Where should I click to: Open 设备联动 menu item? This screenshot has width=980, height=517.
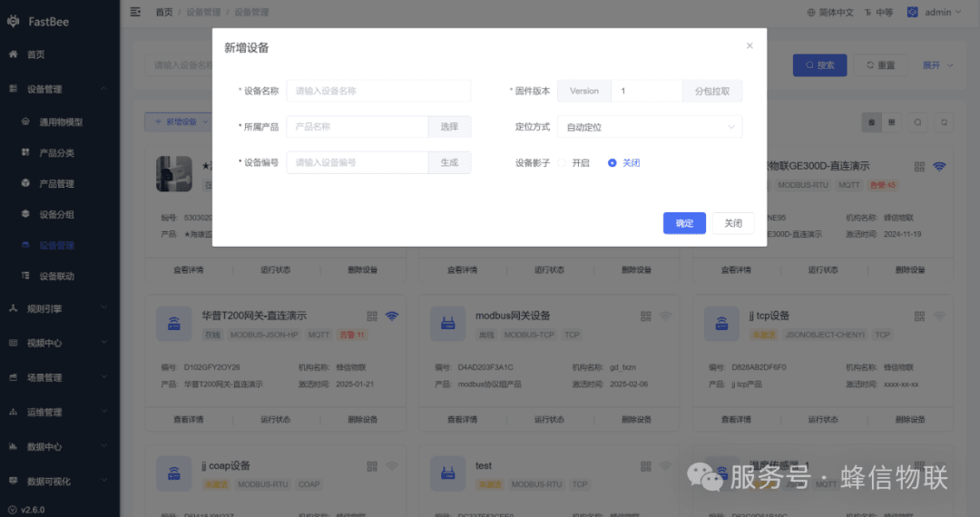pos(60,276)
